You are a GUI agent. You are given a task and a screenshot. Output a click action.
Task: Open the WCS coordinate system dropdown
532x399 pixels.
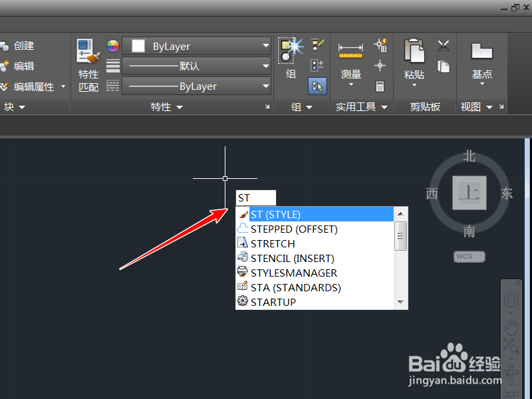point(469,257)
